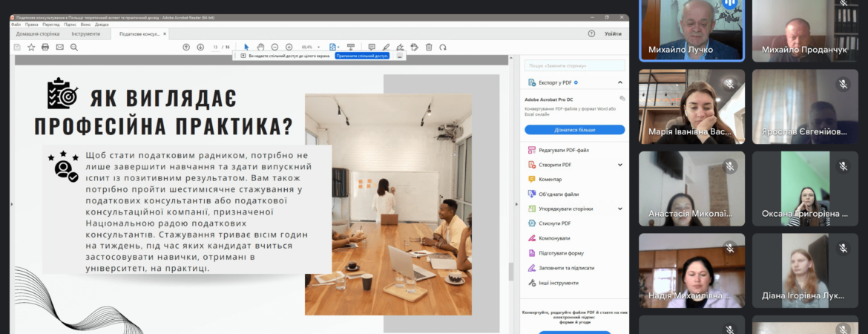Screen dimensions: 868x334
Task: Close the Податкове консул... document tab
Action: [x=165, y=34]
